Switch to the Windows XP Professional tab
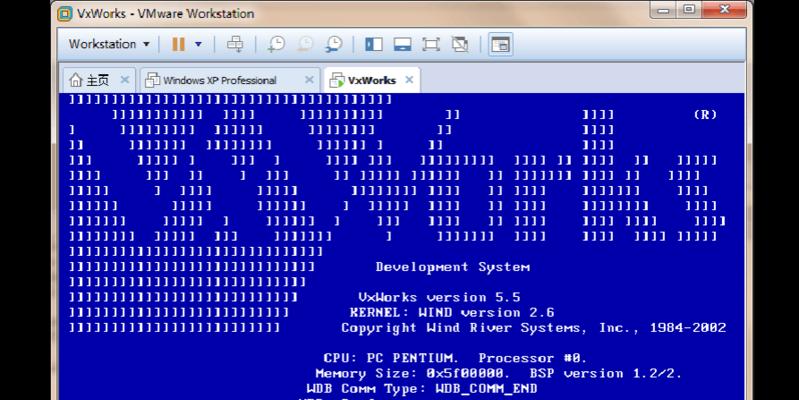 pyautogui.click(x=230, y=80)
